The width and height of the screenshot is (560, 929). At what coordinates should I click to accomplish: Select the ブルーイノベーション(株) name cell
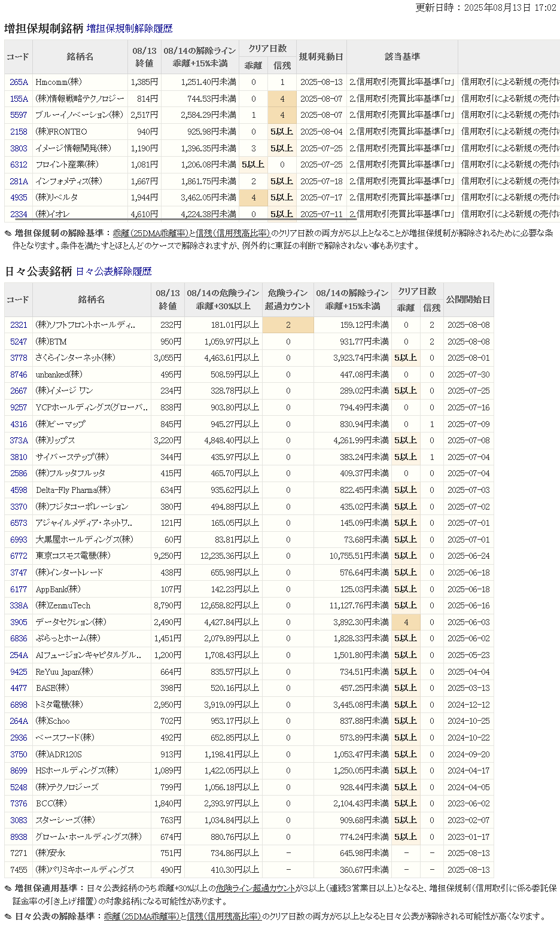[x=80, y=115]
